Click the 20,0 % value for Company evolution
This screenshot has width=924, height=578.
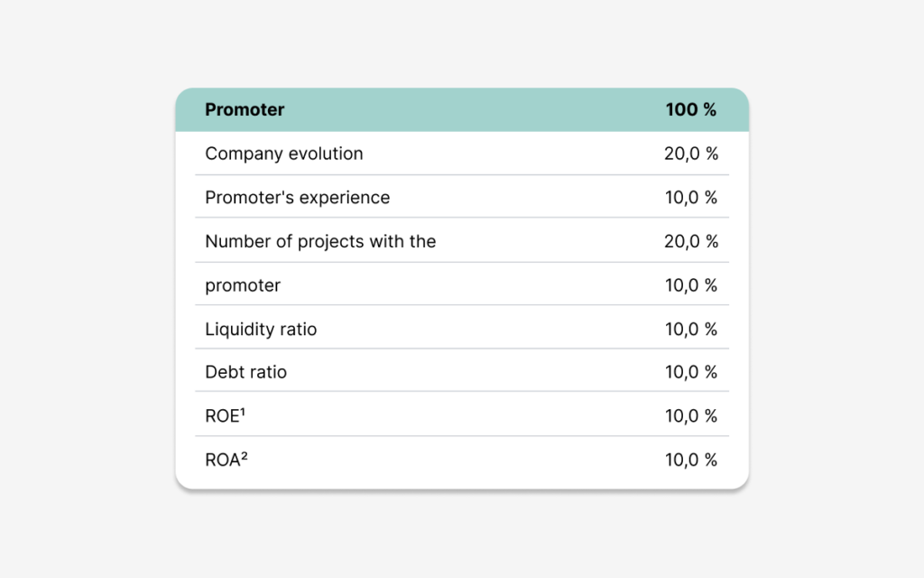click(690, 154)
